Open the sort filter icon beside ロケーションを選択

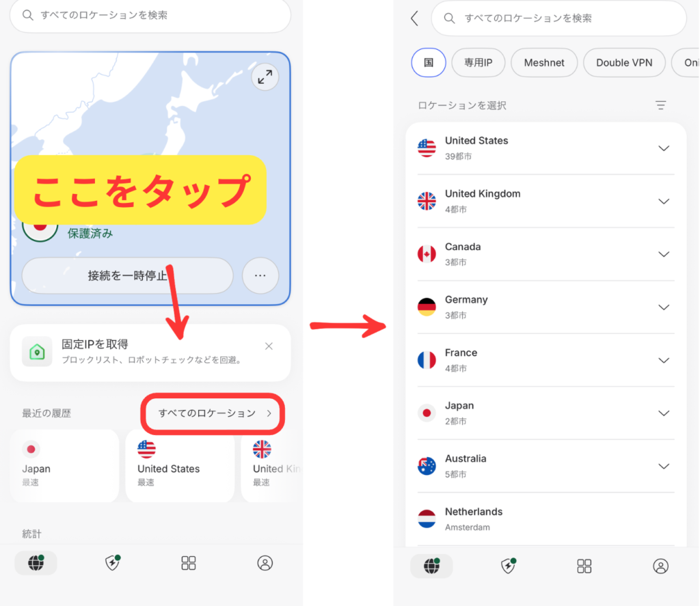(660, 105)
